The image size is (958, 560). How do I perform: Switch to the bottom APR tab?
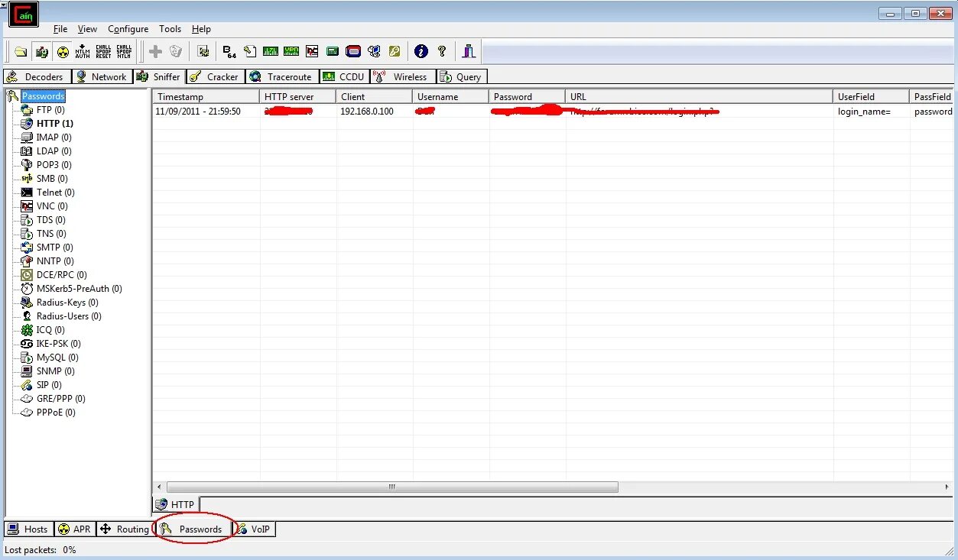pos(74,529)
